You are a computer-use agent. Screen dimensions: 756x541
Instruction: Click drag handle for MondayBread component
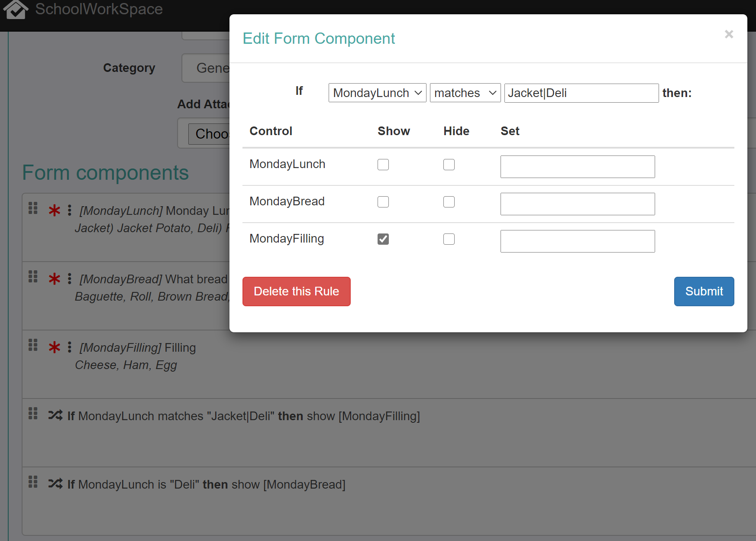click(33, 277)
